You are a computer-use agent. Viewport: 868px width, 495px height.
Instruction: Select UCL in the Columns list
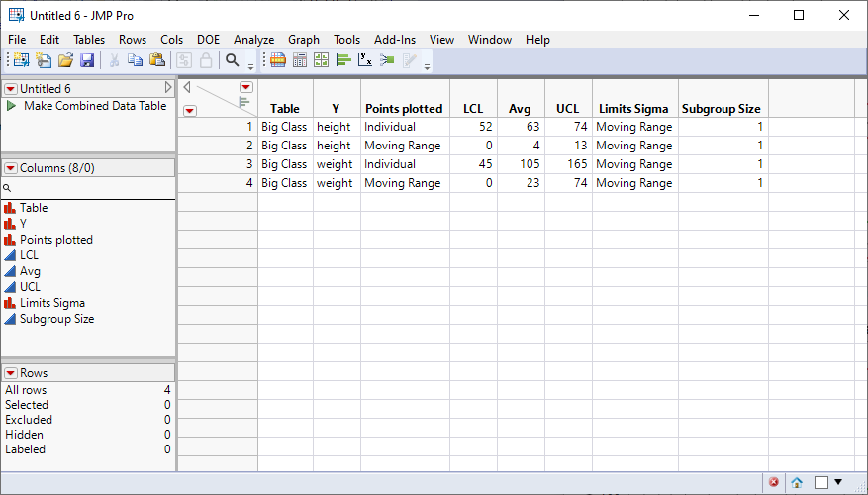point(30,287)
